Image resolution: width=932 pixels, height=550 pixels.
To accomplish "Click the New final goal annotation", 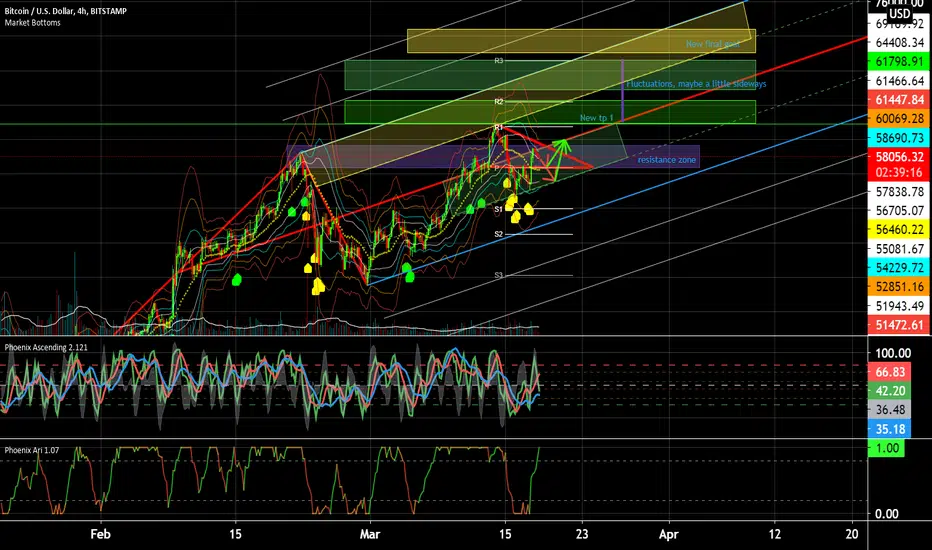I will click(713, 44).
